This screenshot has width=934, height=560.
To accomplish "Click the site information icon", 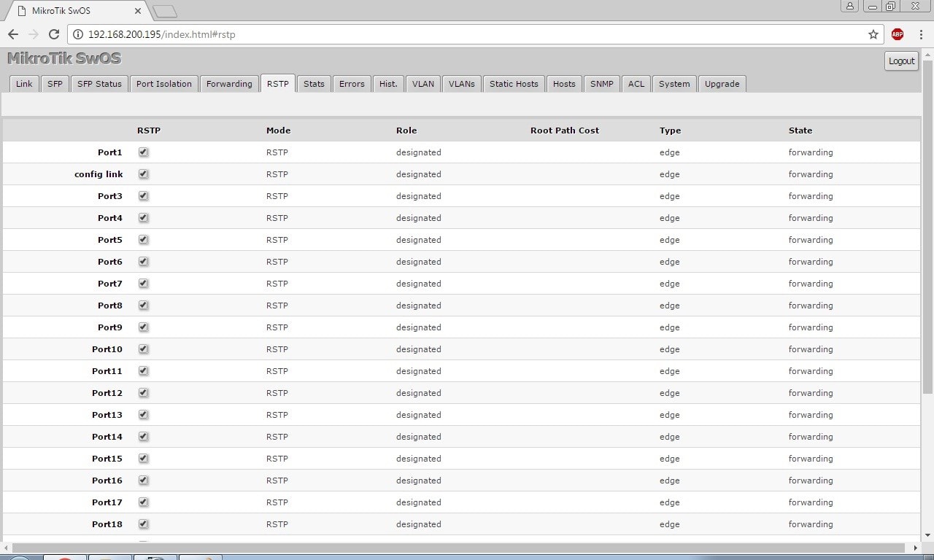I will 79,34.
